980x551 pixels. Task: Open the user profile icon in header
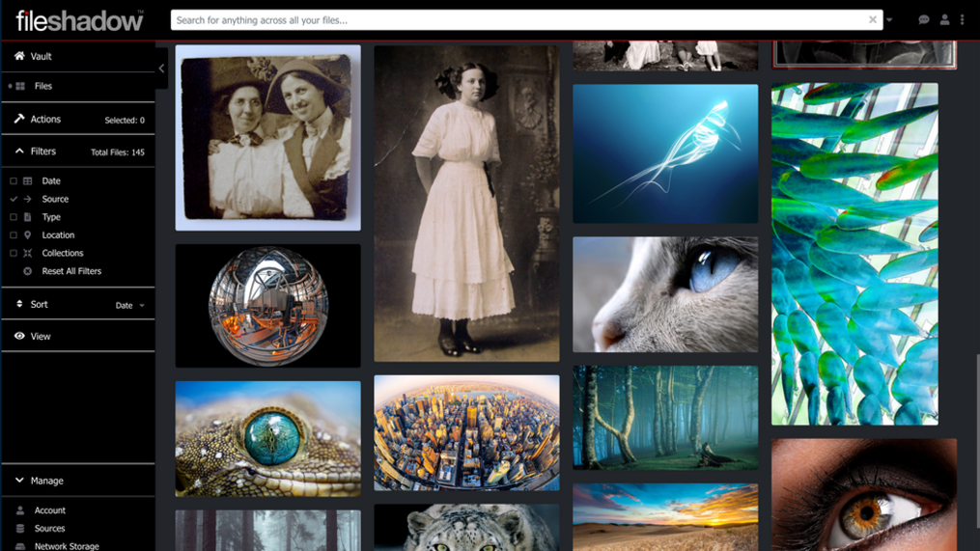coord(944,20)
